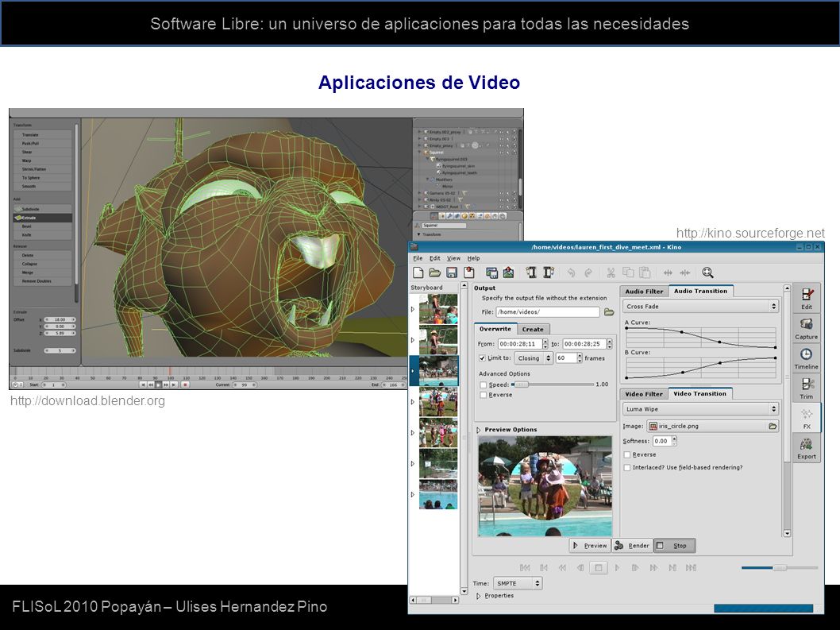Viewport: 840px width, 630px height.
Task: Enable Interlaced field-based rendering checkbox
Action: pos(627,468)
